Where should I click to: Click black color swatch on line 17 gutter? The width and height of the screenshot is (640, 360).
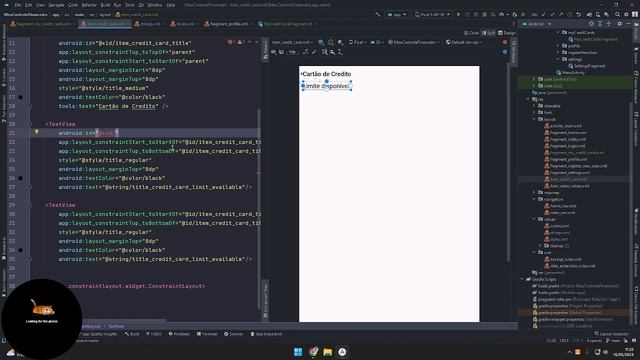point(21,97)
